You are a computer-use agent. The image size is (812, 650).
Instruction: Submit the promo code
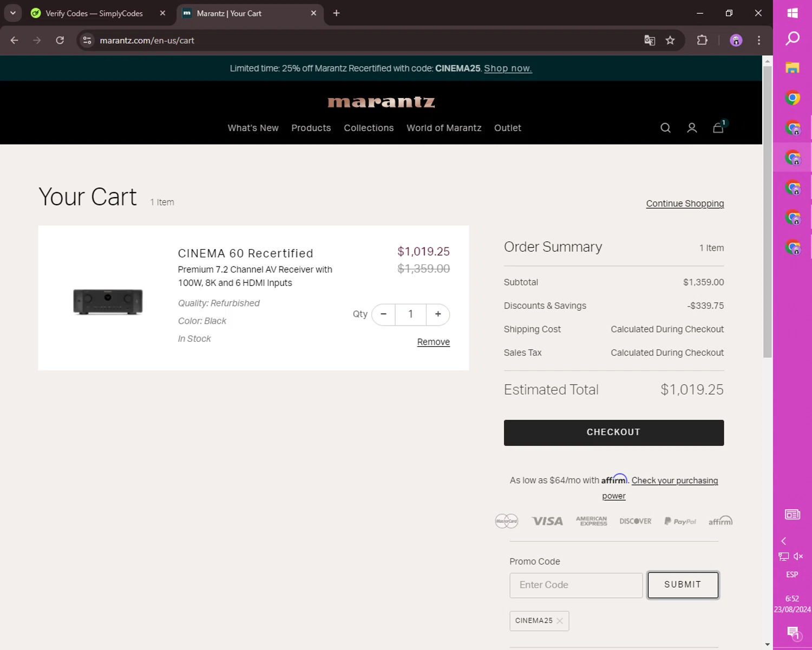tap(683, 585)
